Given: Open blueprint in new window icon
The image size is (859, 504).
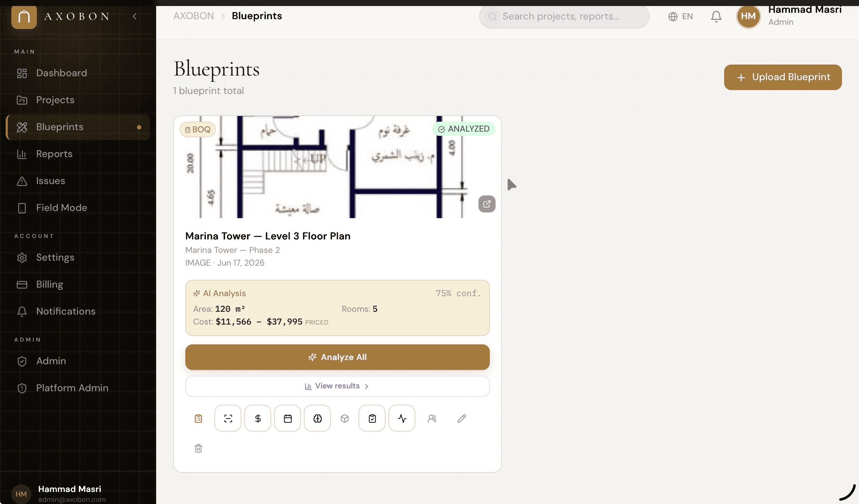Looking at the screenshot, I should (x=487, y=204).
